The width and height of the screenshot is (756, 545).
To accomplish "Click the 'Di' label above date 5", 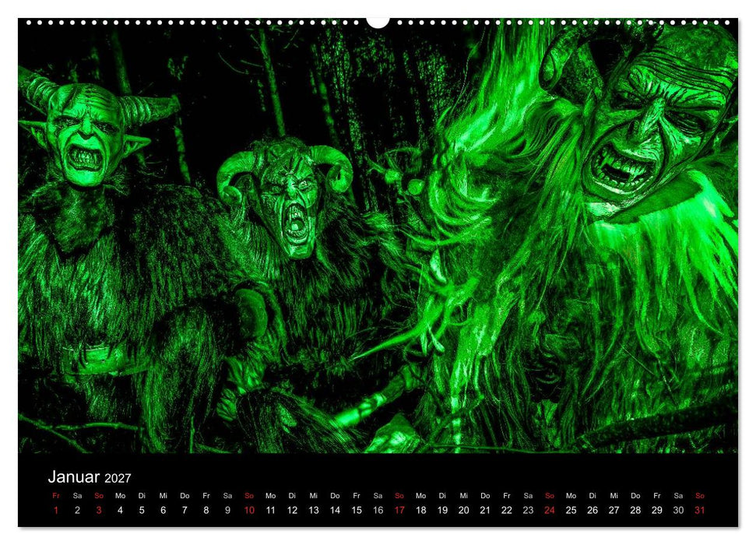I will pos(142,496).
